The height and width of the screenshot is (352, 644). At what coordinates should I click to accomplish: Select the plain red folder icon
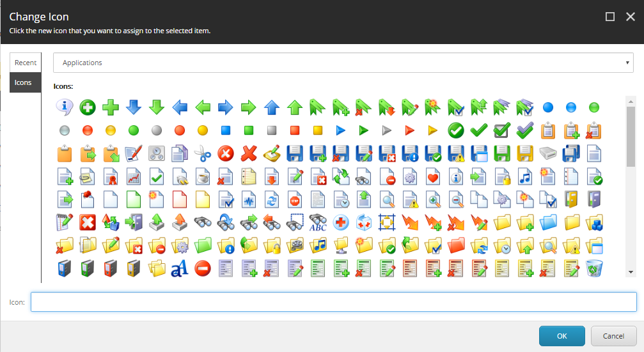coord(456,246)
